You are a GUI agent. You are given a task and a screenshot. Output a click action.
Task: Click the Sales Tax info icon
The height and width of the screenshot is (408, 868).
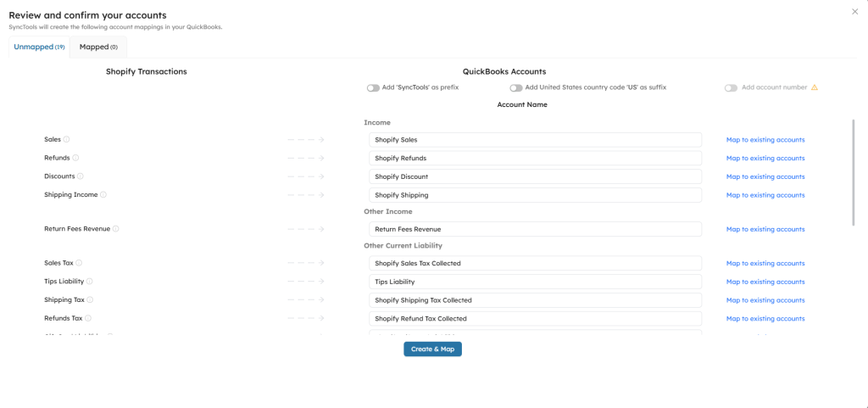tap(79, 263)
